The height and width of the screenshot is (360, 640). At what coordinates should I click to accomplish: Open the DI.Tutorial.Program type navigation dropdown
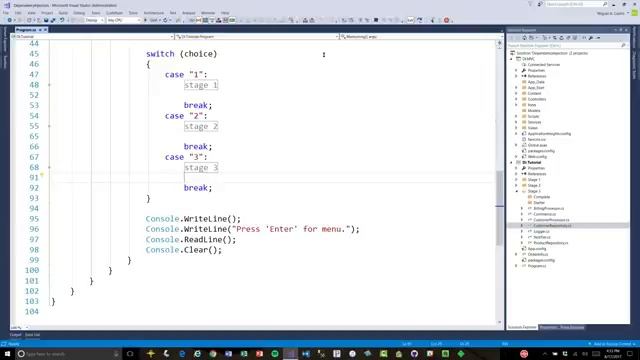(x=257, y=37)
